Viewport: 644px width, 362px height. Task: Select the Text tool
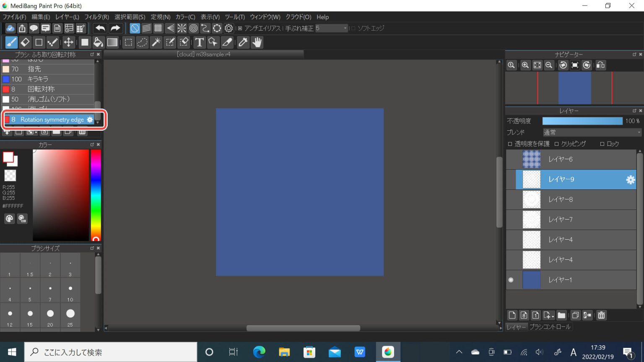click(x=199, y=42)
